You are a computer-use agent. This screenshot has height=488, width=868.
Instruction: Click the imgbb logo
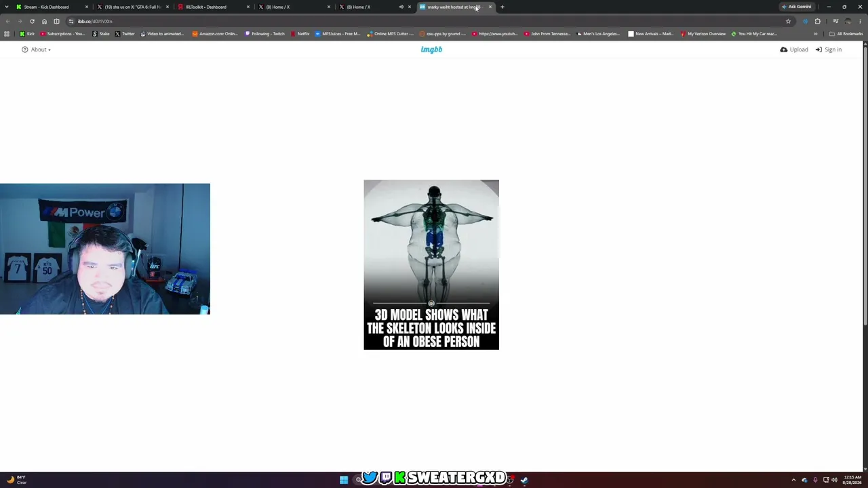(431, 49)
